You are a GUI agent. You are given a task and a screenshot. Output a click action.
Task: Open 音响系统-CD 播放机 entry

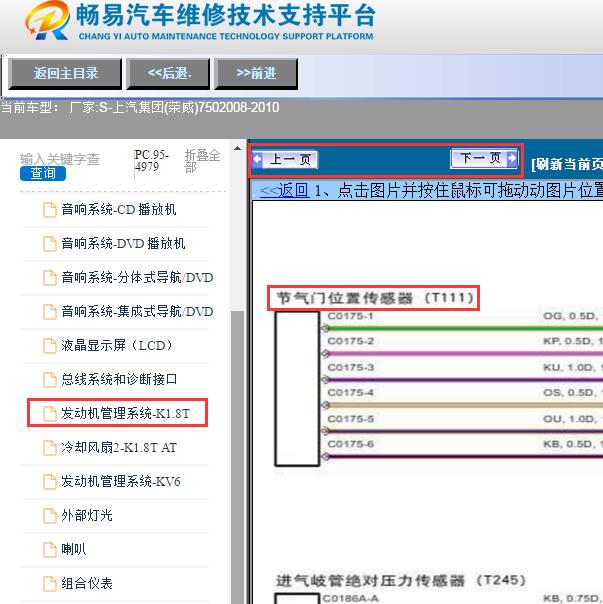click(119, 210)
